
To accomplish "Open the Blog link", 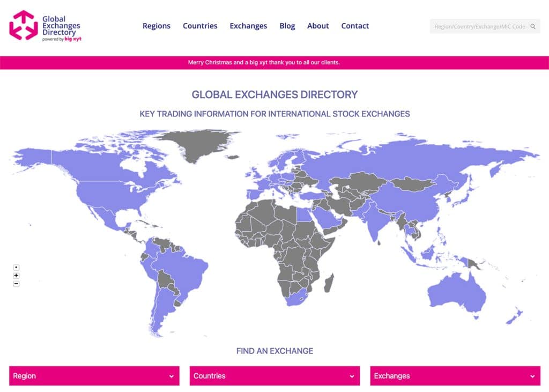I will [x=287, y=26].
